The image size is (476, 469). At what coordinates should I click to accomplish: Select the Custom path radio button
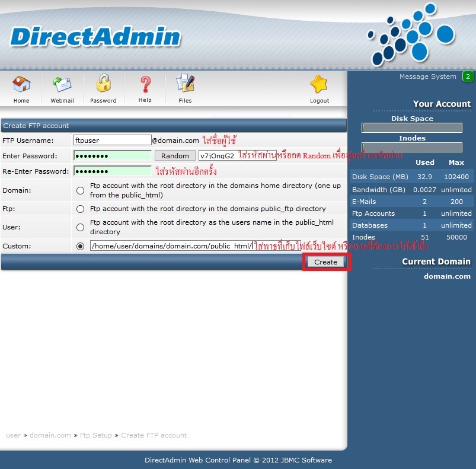tap(80, 246)
